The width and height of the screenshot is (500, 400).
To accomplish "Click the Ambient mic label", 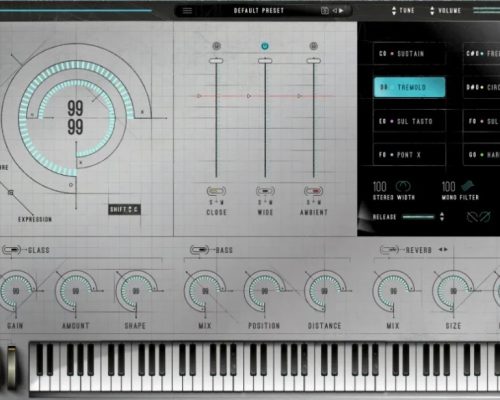I will click(314, 212).
